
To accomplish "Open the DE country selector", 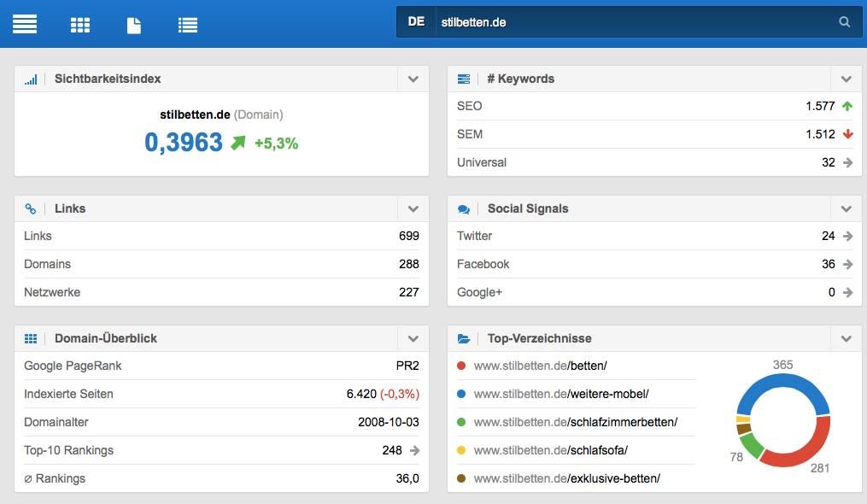I will 416,22.
